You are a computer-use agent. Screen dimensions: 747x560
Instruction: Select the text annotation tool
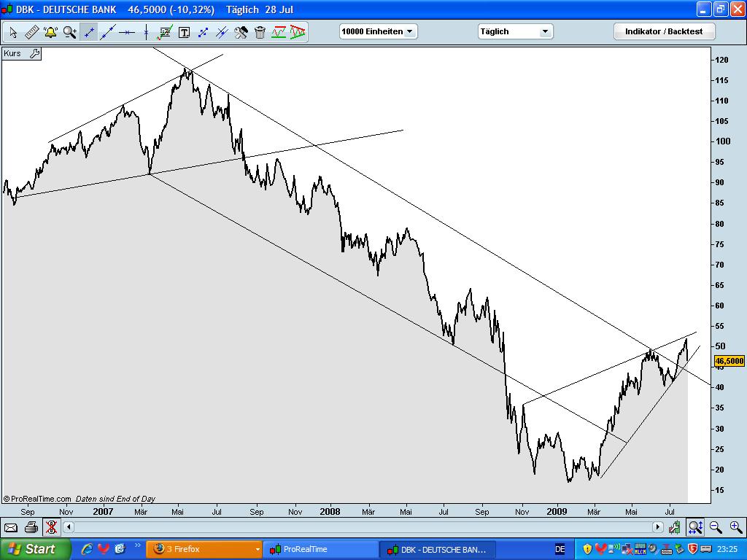[184, 32]
